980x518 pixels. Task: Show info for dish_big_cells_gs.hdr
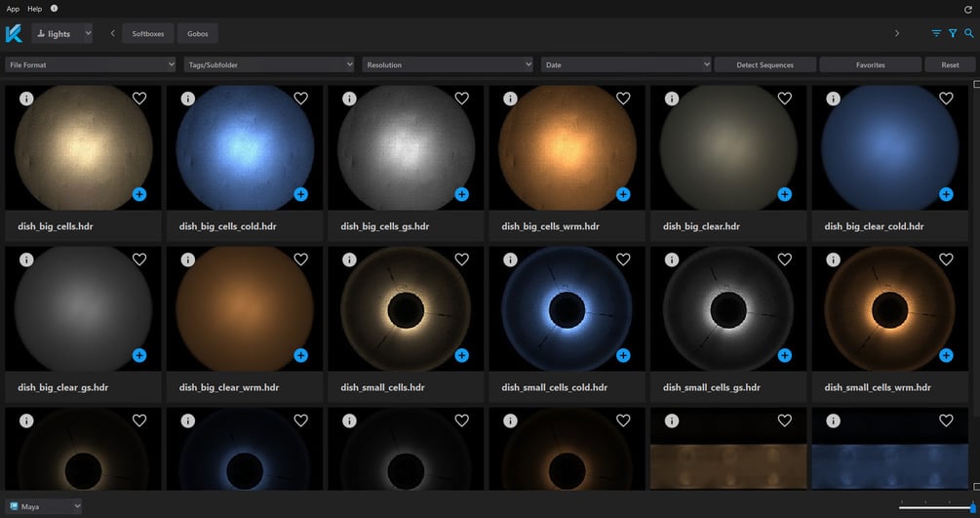click(349, 99)
